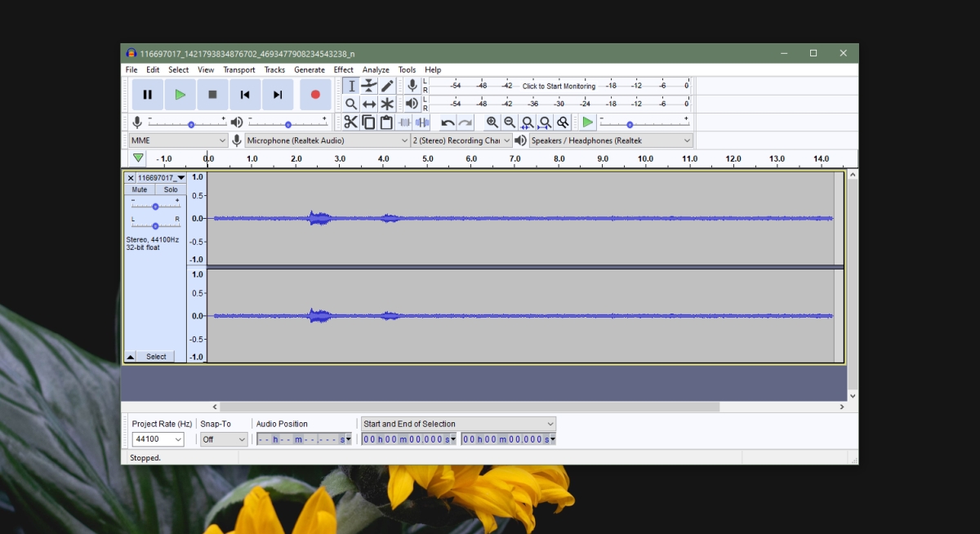Collapse the track with the arrow button

[x=130, y=357]
